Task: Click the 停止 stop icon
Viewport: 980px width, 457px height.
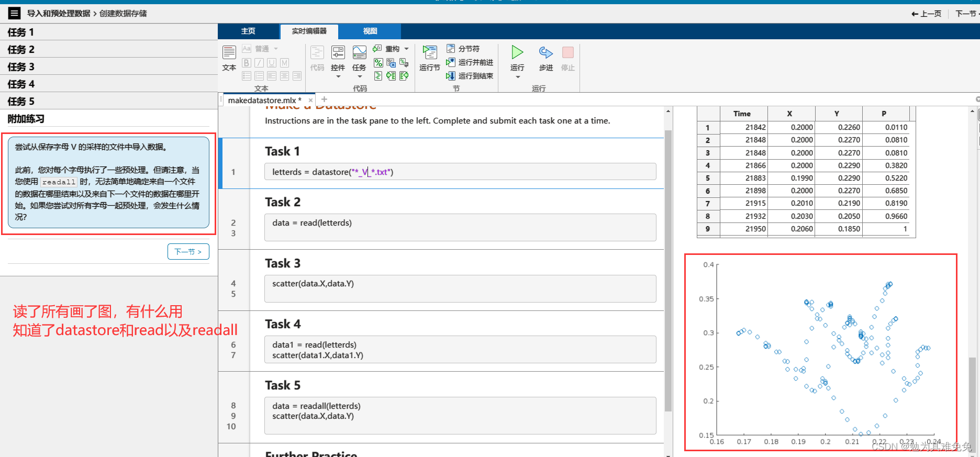Action: (x=568, y=58)
